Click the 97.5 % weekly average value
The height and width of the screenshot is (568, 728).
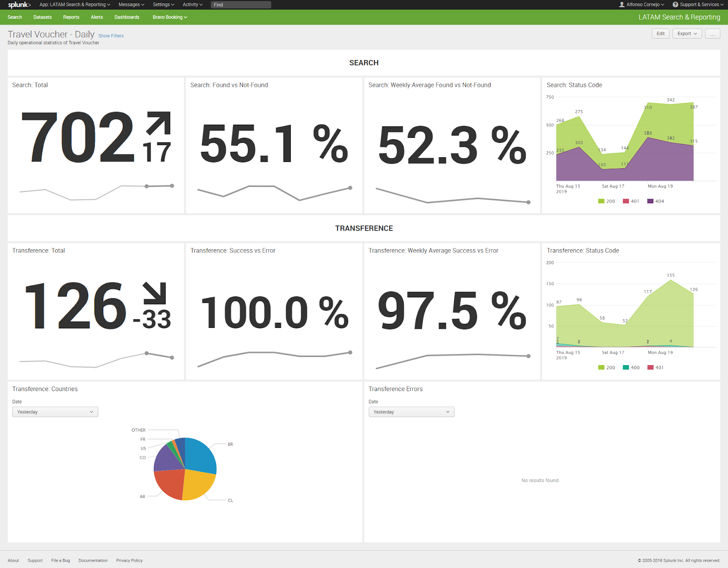452,311
